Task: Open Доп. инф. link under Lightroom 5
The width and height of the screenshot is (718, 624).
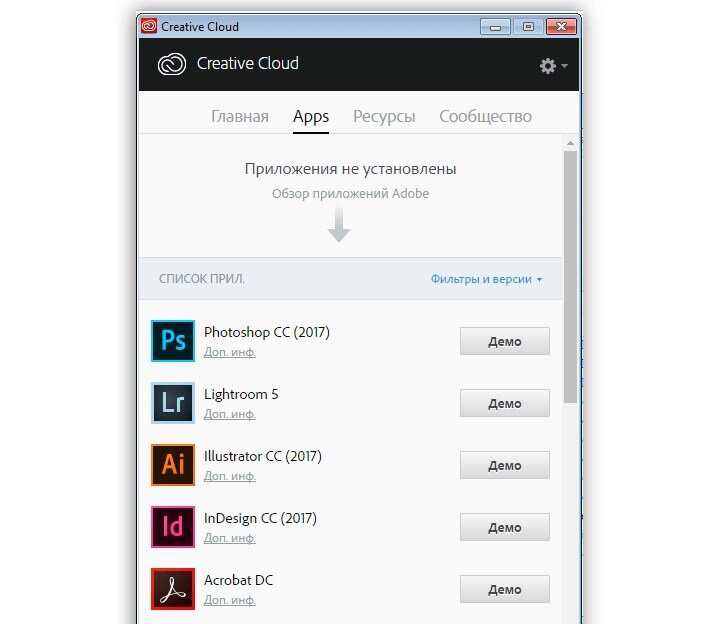Action: (229, 414)
